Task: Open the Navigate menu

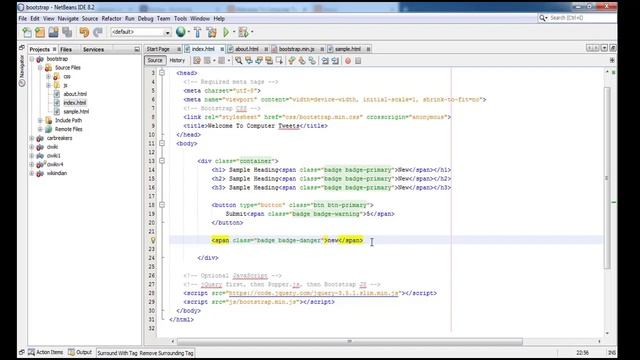Action: pos(68,19)
